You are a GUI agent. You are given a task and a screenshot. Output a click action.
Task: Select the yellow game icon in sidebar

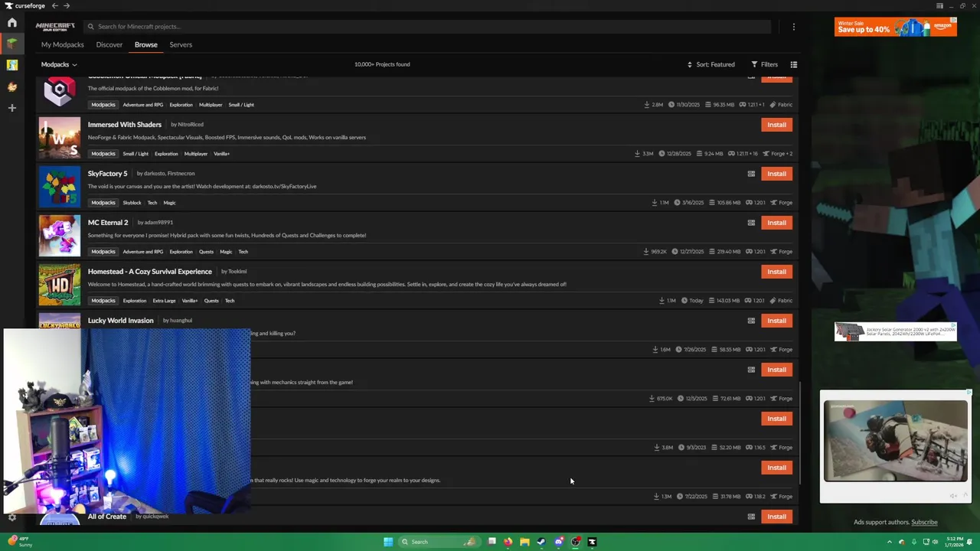(x=12, y=65)
